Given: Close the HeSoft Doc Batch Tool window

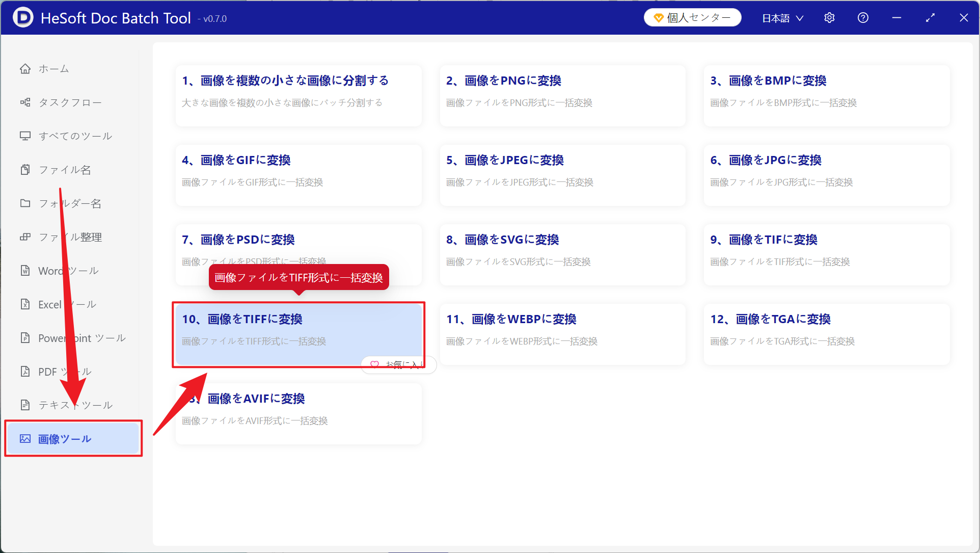Looking at the screenshot, I should click(964, 18).
